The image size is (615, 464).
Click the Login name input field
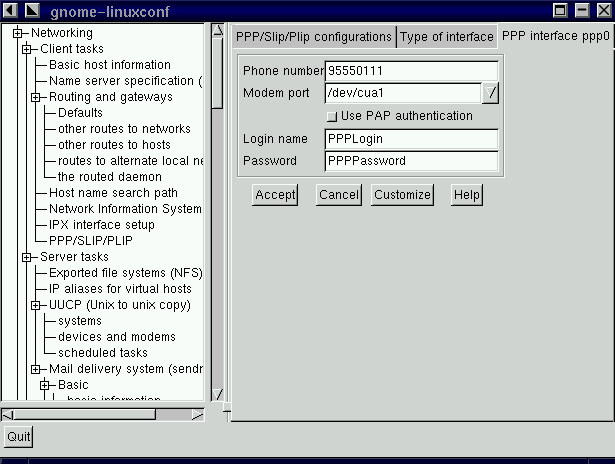coord(411,139)
